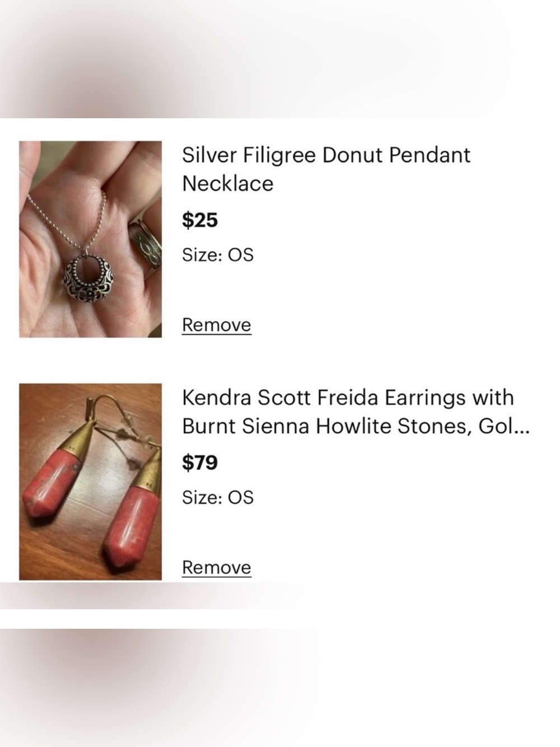Screen dimensions: 560x747
Task: Remove the Kendra Scott Freida Earrings
Action: click(217, 568)
